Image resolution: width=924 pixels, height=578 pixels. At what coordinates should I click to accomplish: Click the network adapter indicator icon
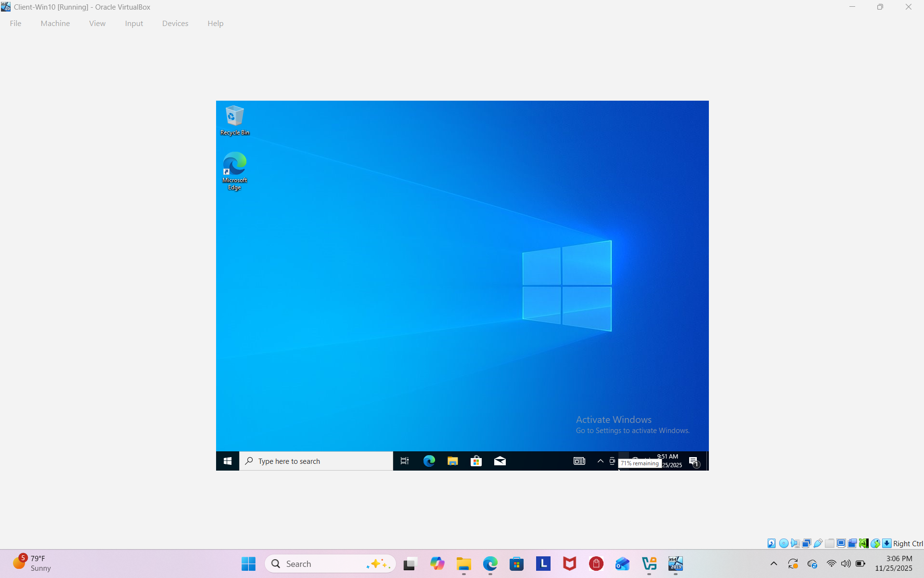click(x=807, y=543)
